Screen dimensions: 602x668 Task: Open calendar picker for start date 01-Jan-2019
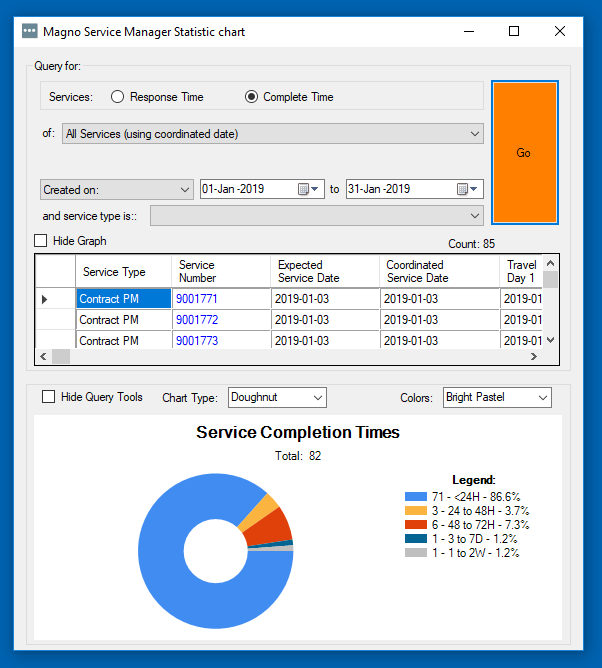pos(308,189)
